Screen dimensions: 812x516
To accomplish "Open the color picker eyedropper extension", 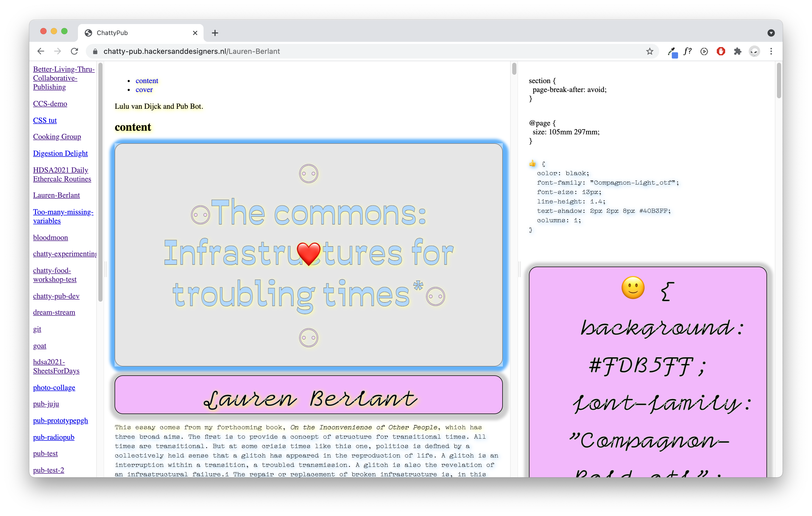I will click(x=672, y=52).
